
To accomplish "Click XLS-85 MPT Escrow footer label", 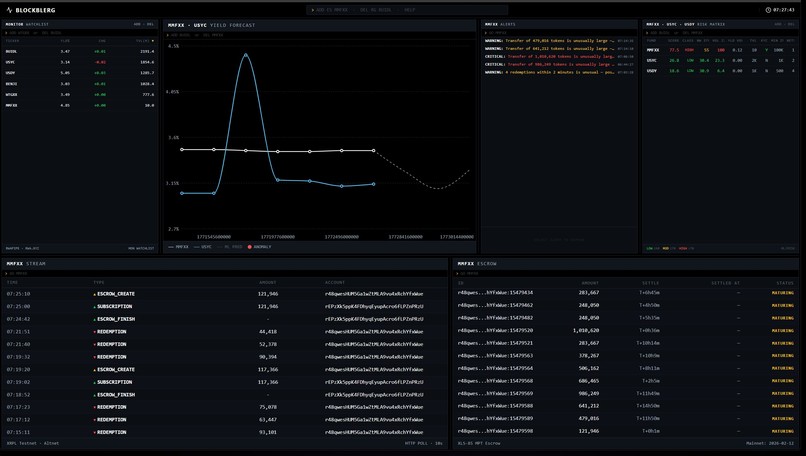I will tap(479, 443).
